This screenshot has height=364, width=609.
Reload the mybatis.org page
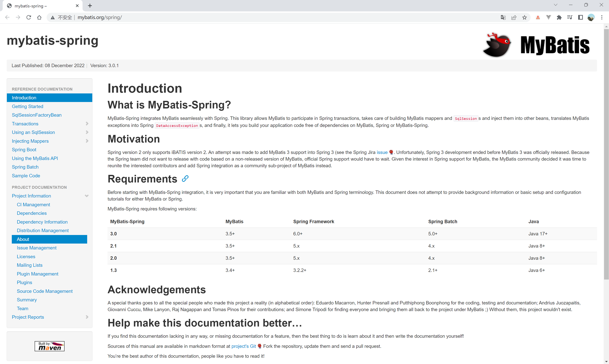[29, 18]
